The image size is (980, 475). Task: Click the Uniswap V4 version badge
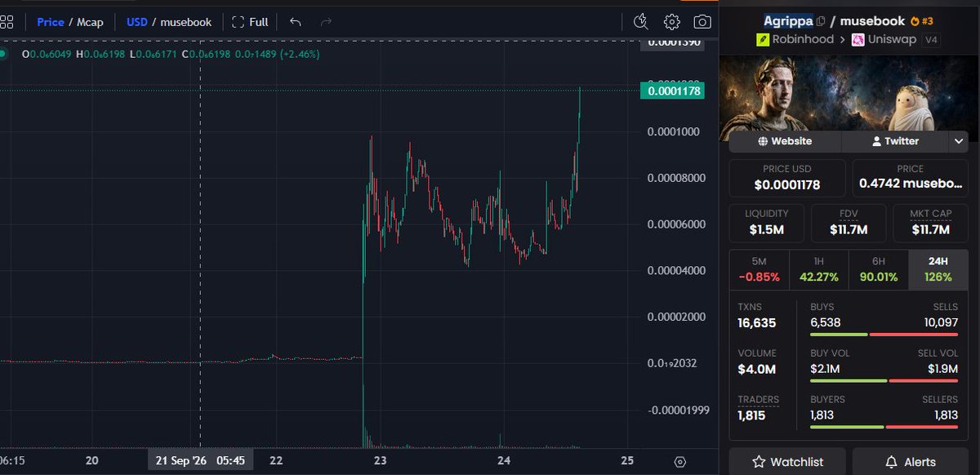(x=931, y=39)
